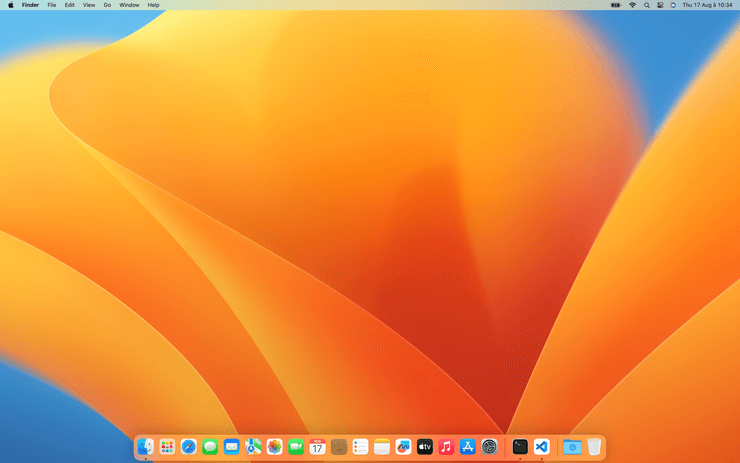
Task: Open the File menu
Action: click(x=52, y=5)
